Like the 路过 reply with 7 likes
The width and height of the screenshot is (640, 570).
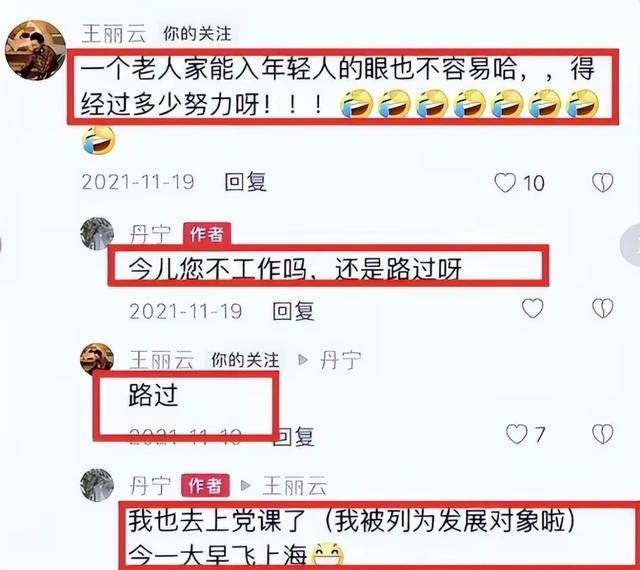(516, 434)
